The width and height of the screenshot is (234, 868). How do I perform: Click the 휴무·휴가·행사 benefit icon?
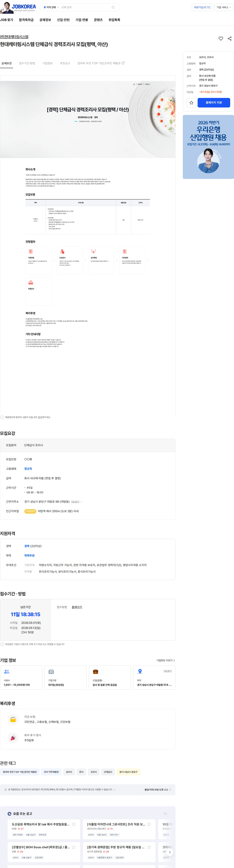tap(13, 738)
